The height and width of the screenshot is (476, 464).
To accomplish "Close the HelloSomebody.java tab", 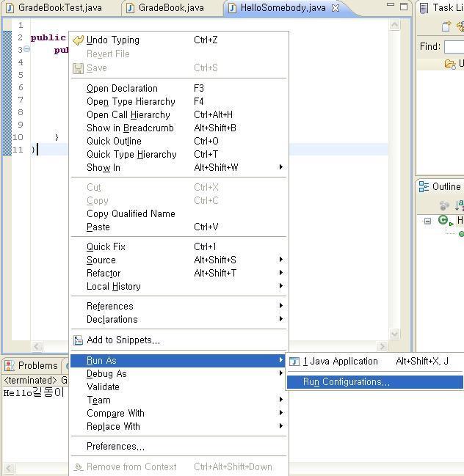I will (336, 8).
